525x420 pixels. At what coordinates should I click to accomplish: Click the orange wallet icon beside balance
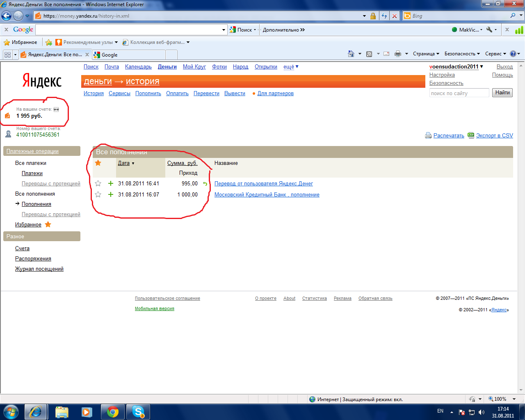tap(7, 116)
